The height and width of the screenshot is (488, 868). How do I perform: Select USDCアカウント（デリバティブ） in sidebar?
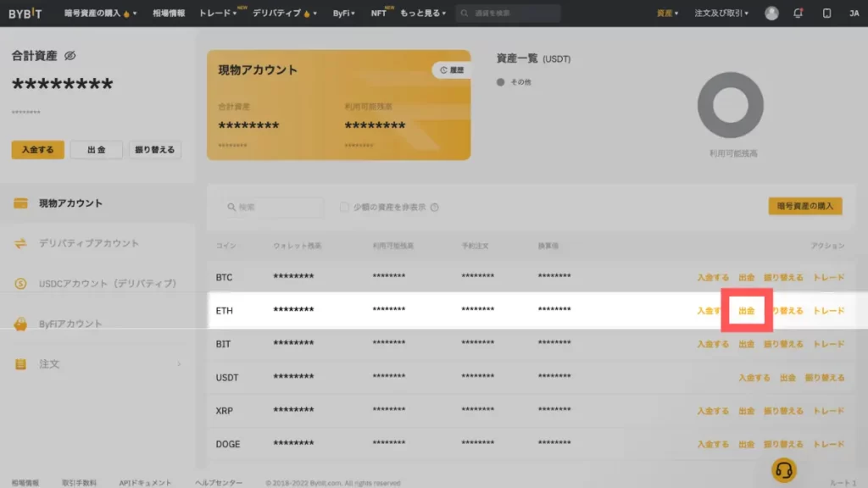108,283
